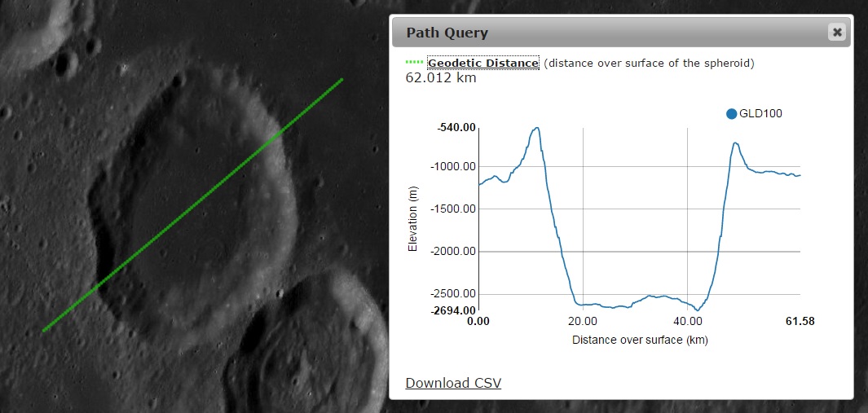
Task: Click the 61.58 end distance label
Action: point(800,322)
